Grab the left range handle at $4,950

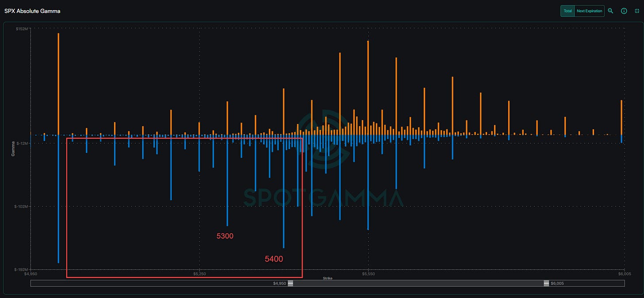(x=290, y=283)
